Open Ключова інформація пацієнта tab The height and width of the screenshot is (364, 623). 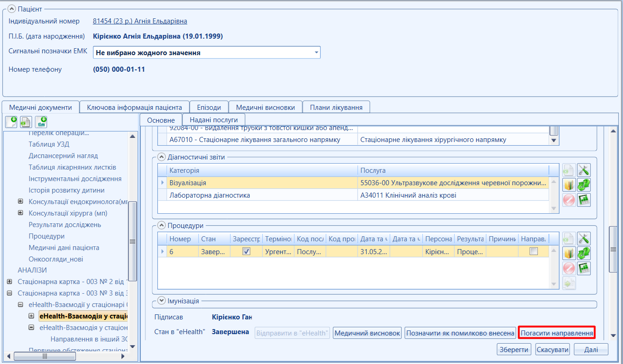click(134, 107)
